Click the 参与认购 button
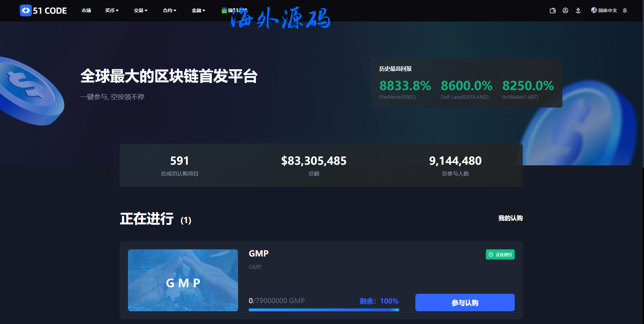 coord(465,302)
